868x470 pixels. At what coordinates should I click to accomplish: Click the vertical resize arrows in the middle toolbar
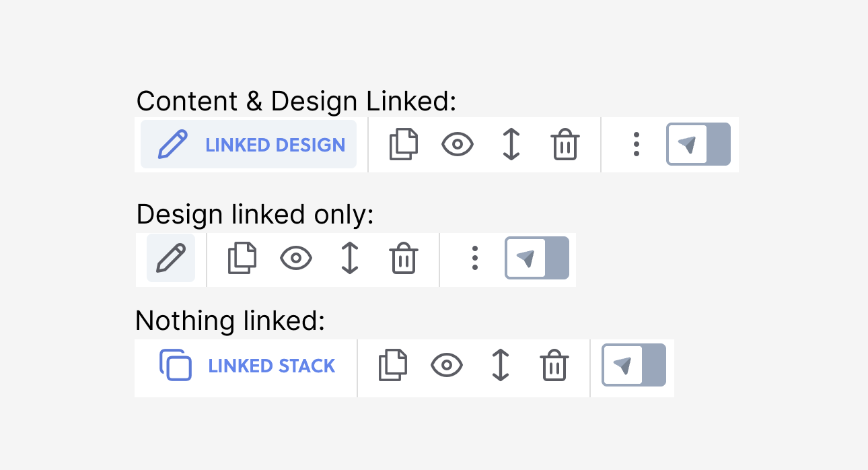click(x=349, y=259)
